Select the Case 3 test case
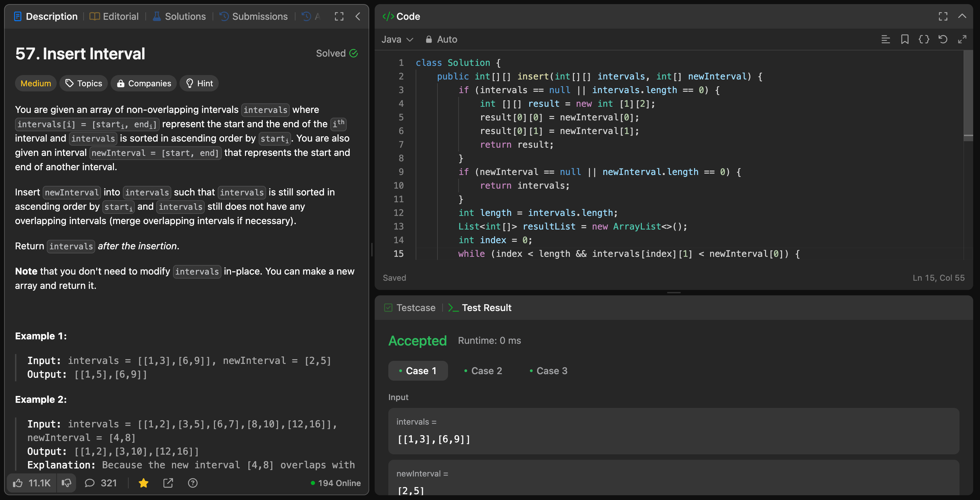This screenshot has width=980, height=500. tap(548, 371)
